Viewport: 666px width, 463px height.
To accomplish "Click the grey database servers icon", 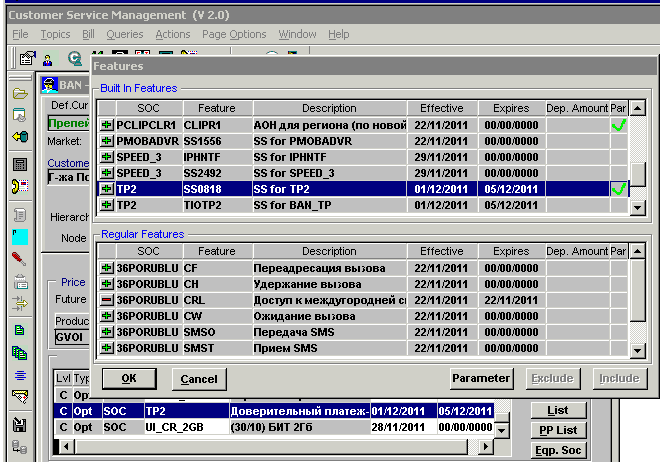I will pyautogui.click(x=20, y=447).
